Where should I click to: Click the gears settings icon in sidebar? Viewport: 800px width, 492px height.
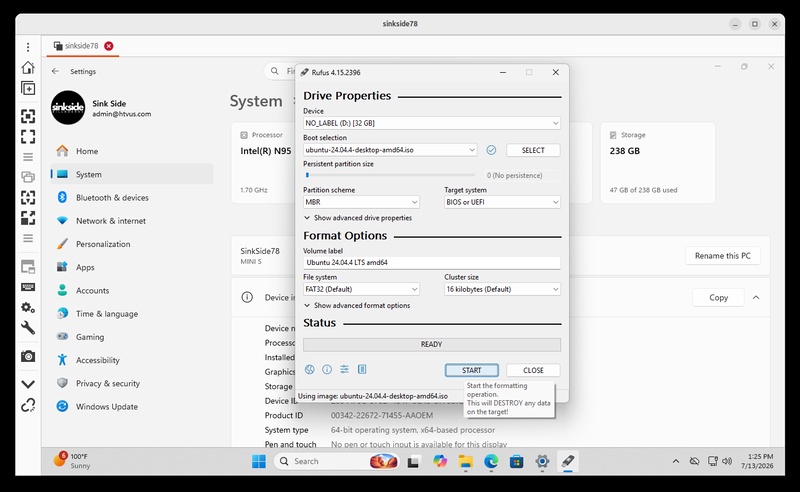[x=28, y=307]
